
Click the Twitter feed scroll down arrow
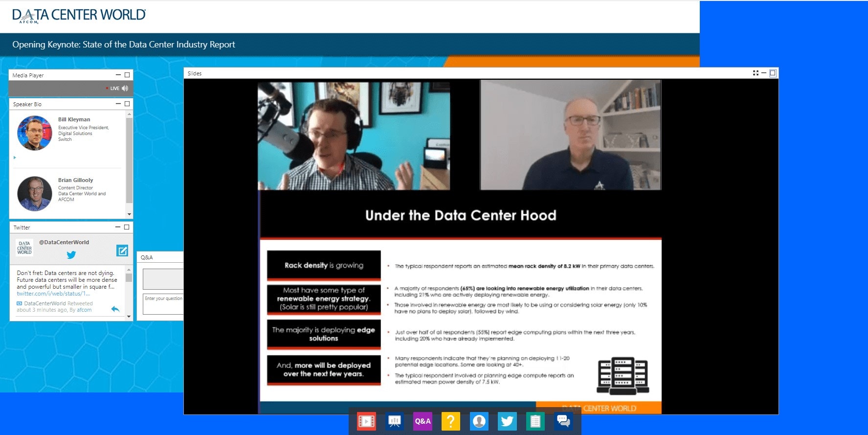coord(129,317)
